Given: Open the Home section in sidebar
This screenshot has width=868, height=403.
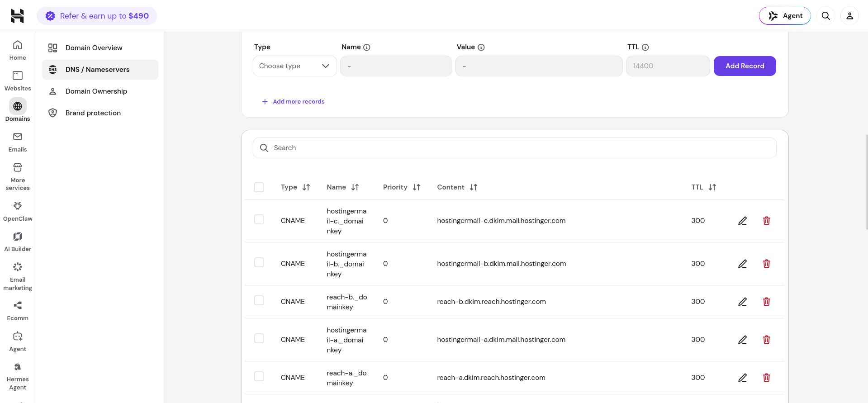Looking at the screenshot, I should pos(18,50).
